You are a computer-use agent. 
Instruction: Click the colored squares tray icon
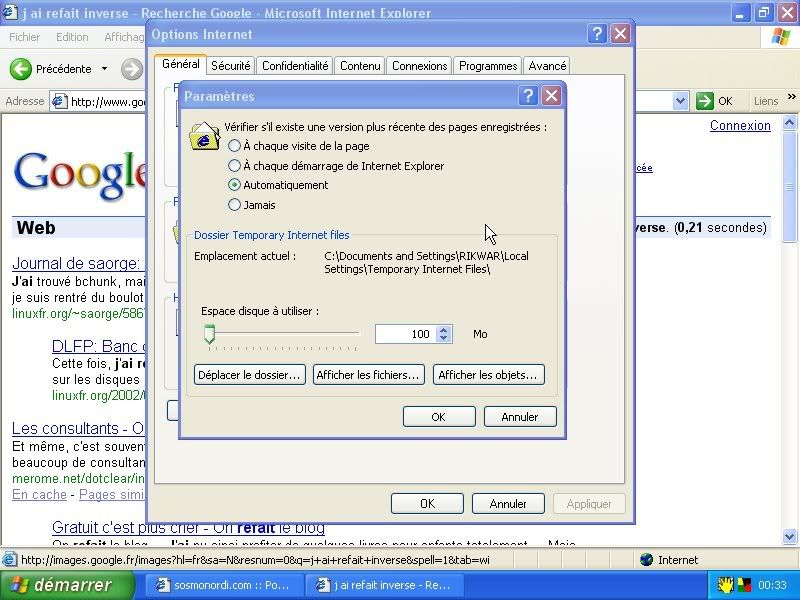pos(744,585)
